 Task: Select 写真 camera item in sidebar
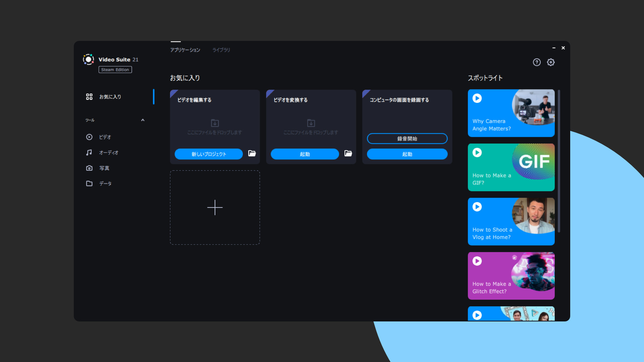pos(104,168)
